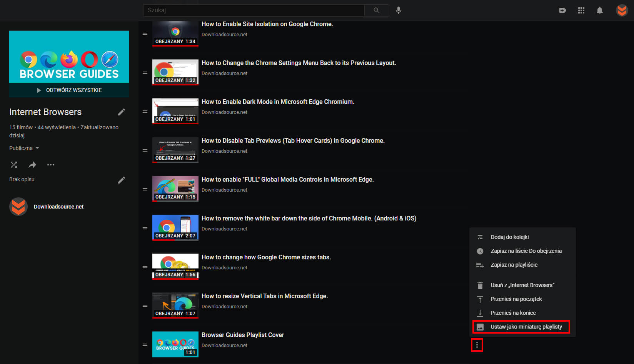This screenshot has height=364, width=634.
Task: Select Zapisz na liście Do obejrzenia
Action: tap(522, 251)
